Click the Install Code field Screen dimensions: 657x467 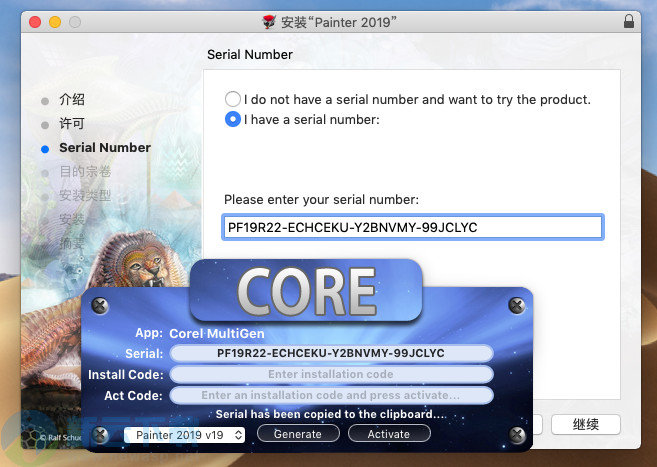click(x=331, y=374)
